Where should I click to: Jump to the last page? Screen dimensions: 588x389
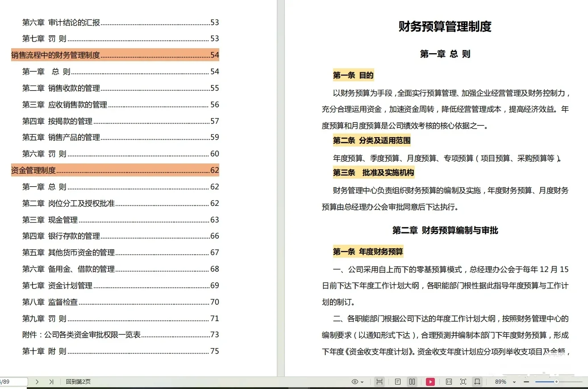click(51, 382)
